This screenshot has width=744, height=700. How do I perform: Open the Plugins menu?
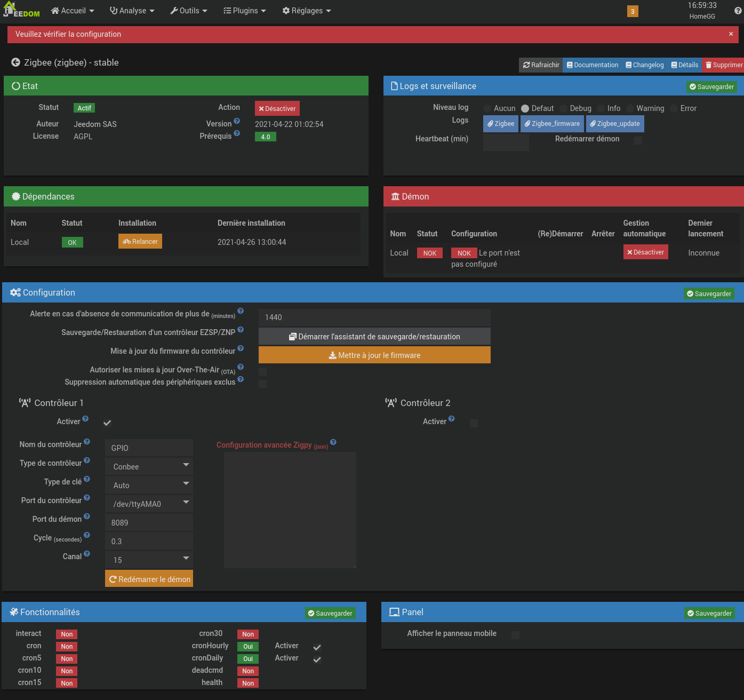pyautogui.click(x=245, y=11)
